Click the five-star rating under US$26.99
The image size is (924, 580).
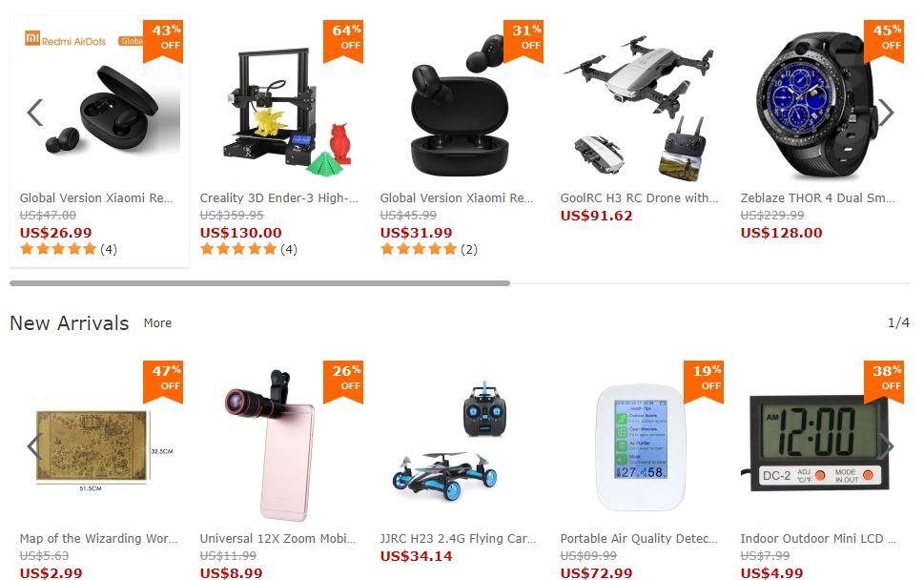(58, 249)
